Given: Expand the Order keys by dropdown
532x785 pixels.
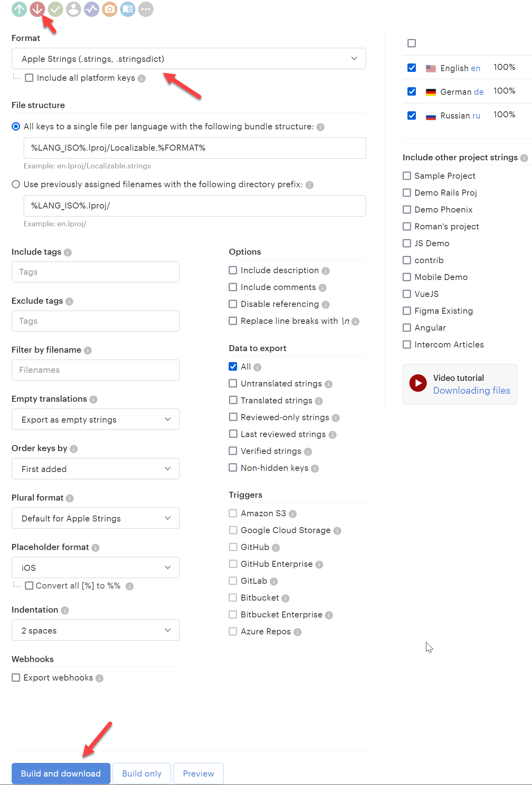Looking at the screenshot, I should 95,469.
